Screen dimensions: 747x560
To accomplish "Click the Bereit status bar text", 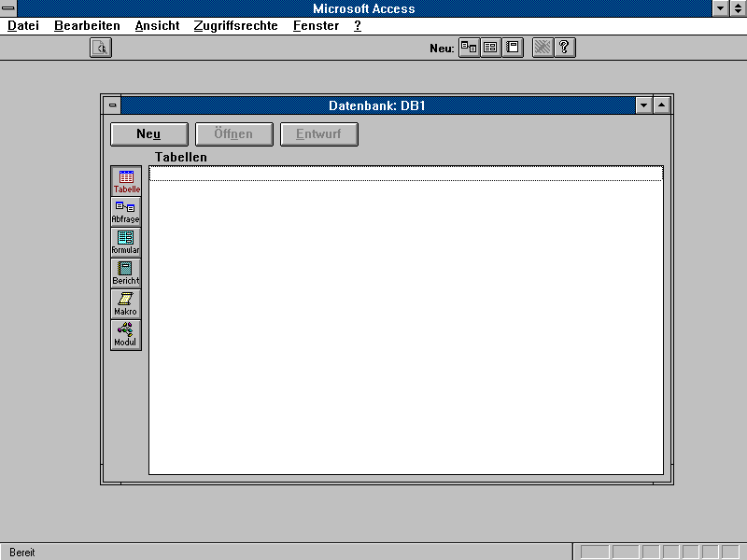I will pyautogui.click(x=22, y=553).
